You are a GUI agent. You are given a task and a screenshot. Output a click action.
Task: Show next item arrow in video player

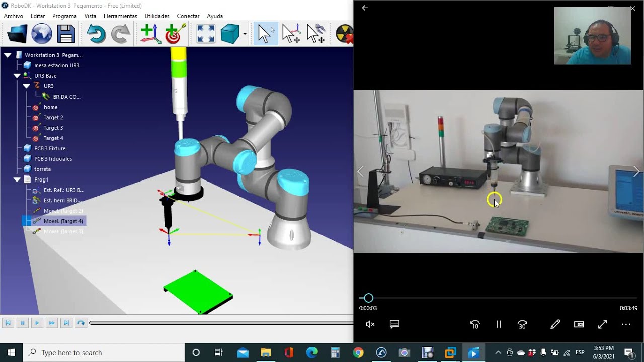(636, 171)
